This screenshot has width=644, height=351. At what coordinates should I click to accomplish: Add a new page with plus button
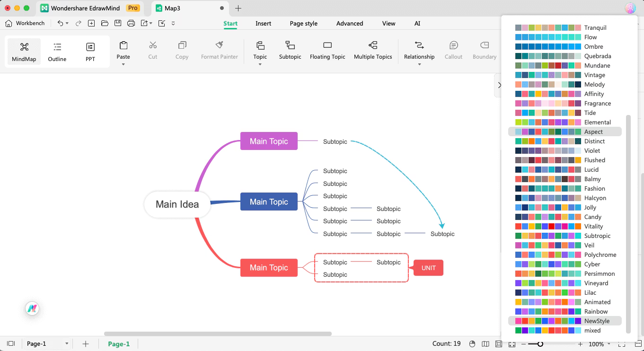[86, 344]
